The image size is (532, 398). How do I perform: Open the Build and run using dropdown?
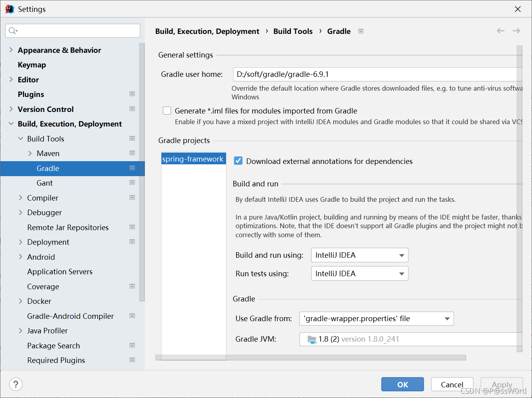(360, 255)
